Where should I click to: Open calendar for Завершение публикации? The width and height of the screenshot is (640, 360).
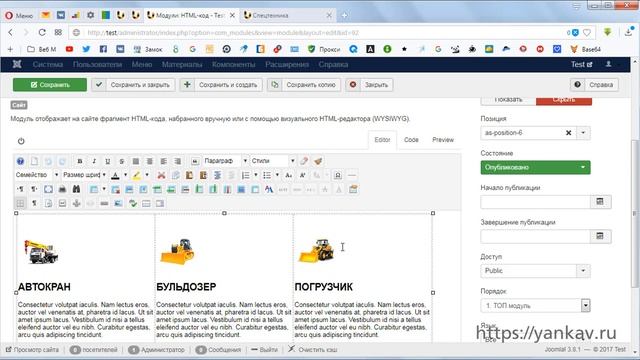(600, 236)
